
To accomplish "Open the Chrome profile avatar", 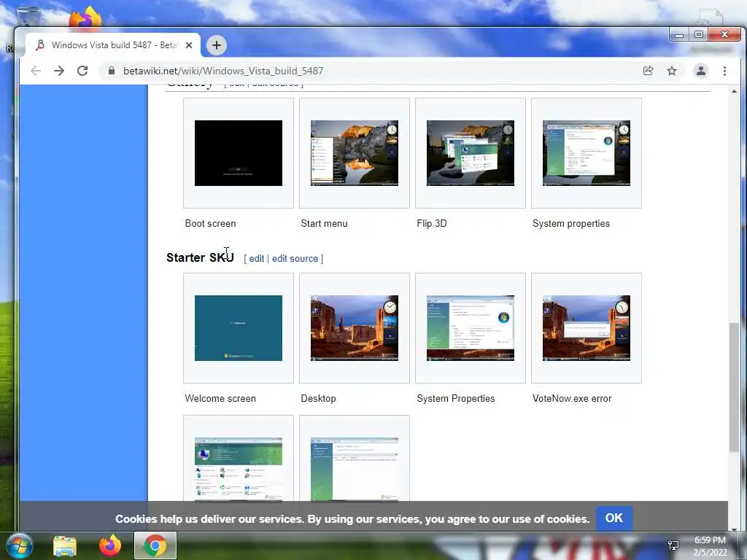I will (x=701, y=71).
